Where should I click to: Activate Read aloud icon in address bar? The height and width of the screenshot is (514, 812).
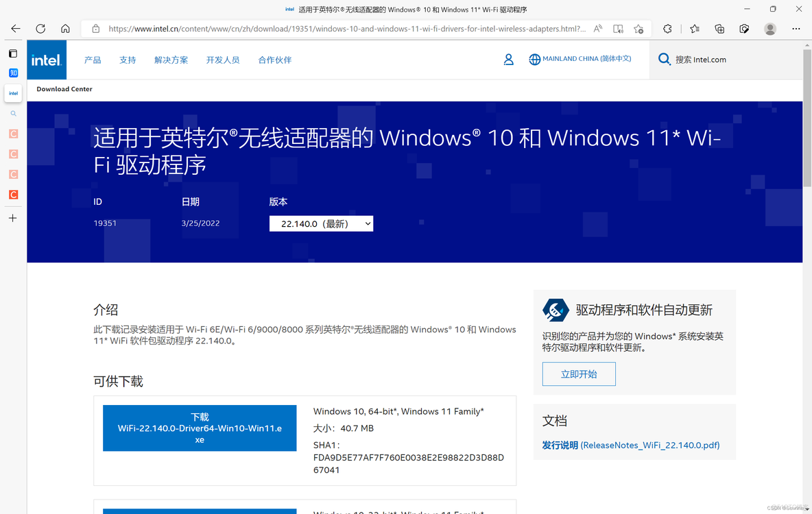click(597, 29)
